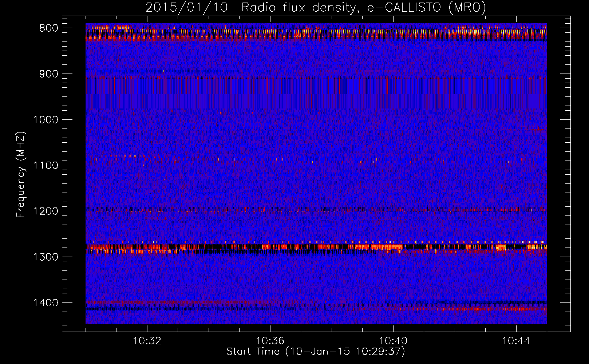Select the 1000 frequency axis label
The width and height of the screenshot is (589, 364).
point(46,120)
